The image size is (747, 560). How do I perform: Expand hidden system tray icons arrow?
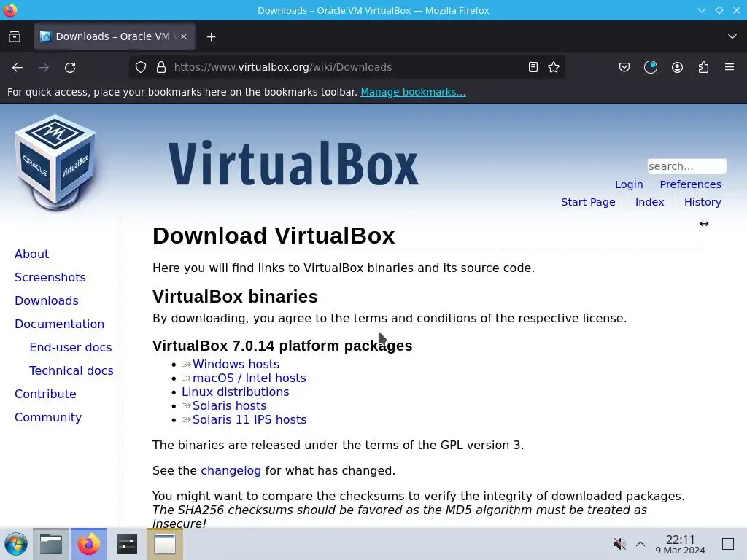coord(640,544)
